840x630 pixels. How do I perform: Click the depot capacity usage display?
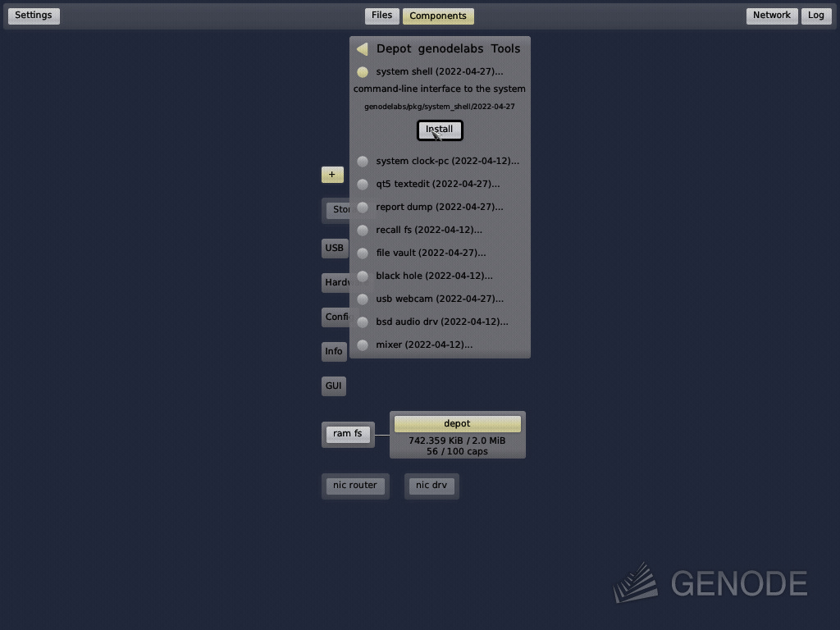[457, 445]
